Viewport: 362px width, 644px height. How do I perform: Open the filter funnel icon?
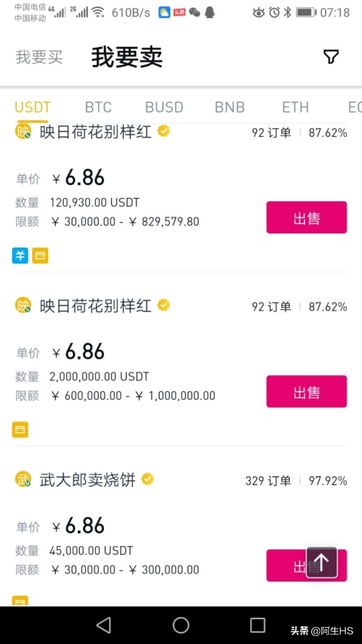coord(331,57)
